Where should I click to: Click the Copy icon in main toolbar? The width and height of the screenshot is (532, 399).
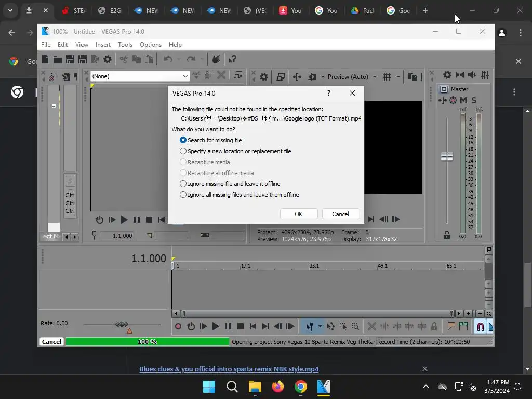tap(137, 59)
